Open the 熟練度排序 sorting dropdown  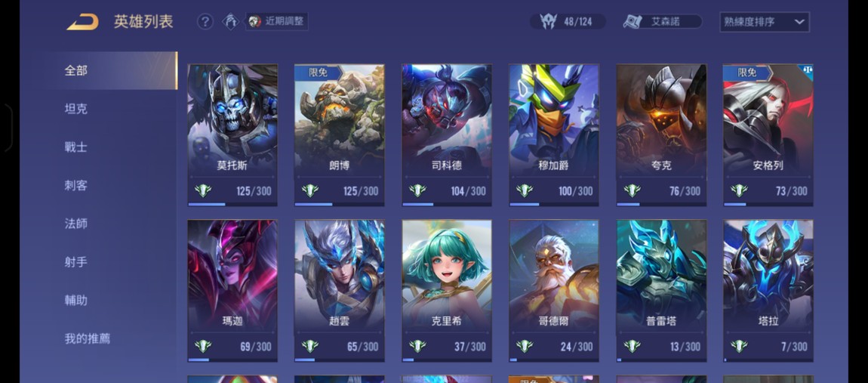point(764,22)
